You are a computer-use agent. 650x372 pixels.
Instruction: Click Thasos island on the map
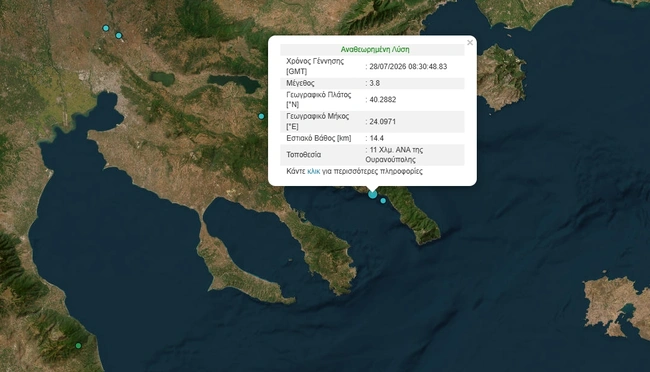point(500,77)
